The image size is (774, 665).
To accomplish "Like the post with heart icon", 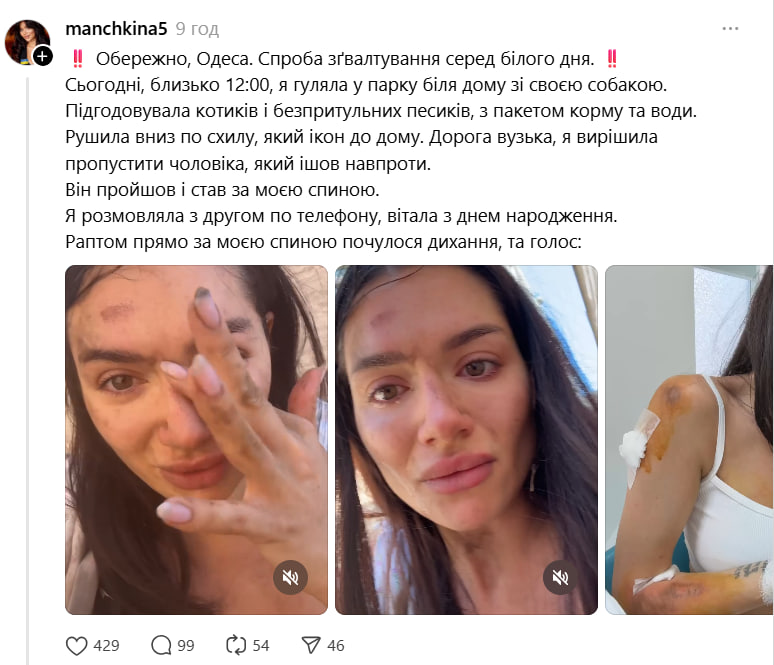I will click(77, 645).
